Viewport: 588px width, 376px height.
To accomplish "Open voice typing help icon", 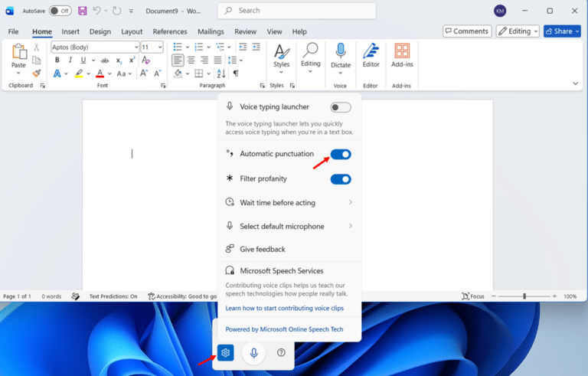I will [x=281, y=353].
